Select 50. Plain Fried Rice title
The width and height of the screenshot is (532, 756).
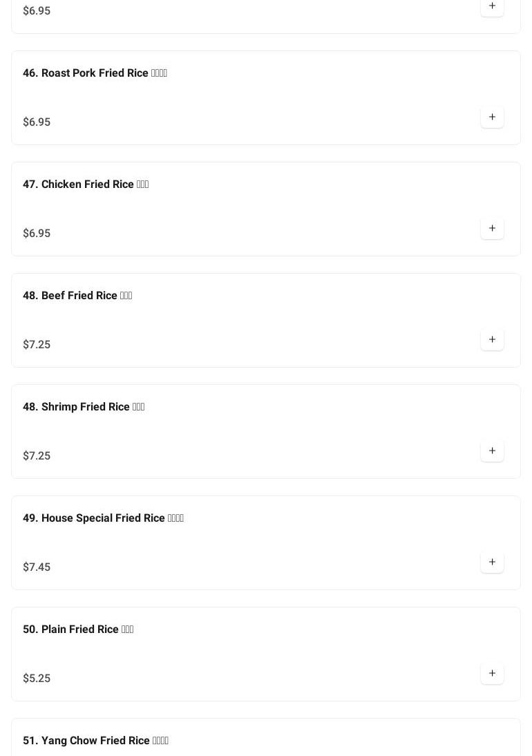coord(78,630)
